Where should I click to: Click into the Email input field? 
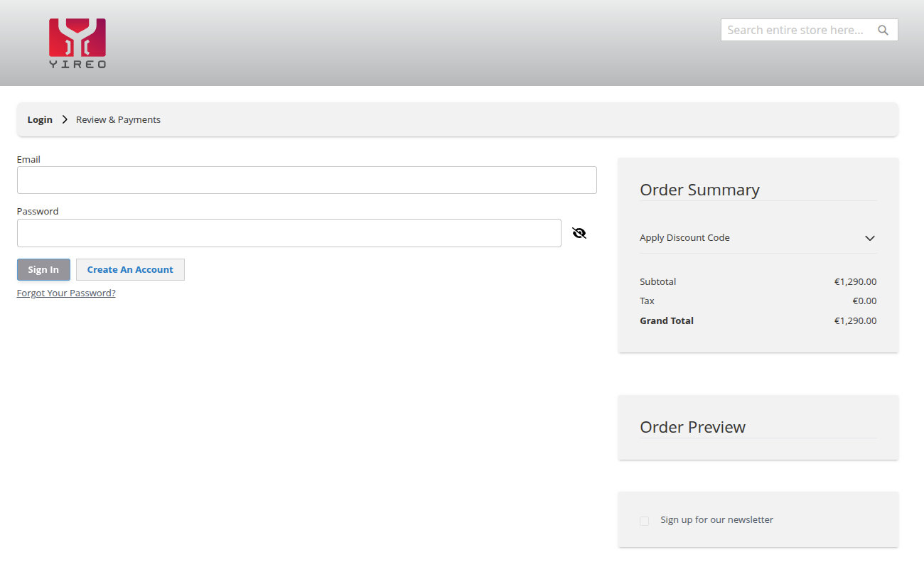pyautogui.click(x=306, y=180)
